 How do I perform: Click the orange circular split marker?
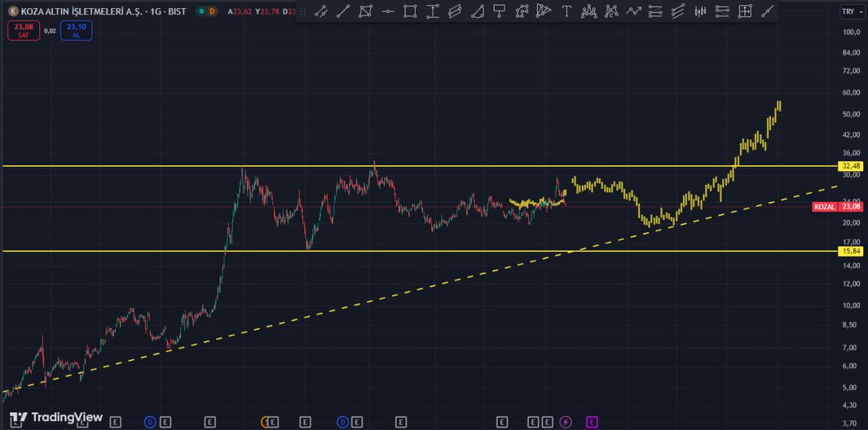coord(265,421)
